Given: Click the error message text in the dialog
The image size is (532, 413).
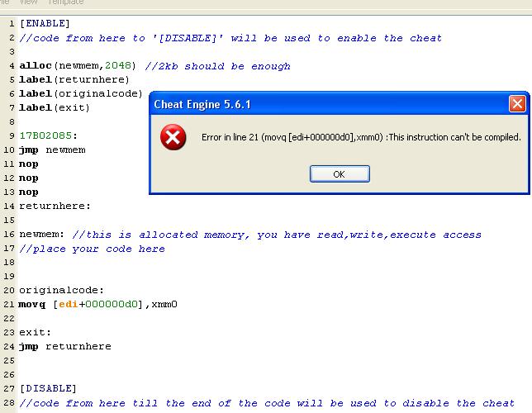Looking at the screenshot, I should pos(361,137).
